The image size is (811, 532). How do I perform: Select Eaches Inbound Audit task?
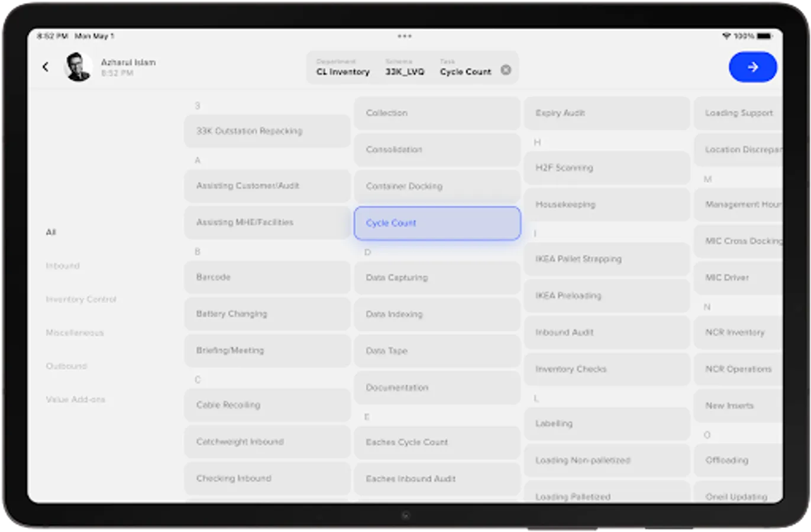pyautogui.click(x=437, y=479)
